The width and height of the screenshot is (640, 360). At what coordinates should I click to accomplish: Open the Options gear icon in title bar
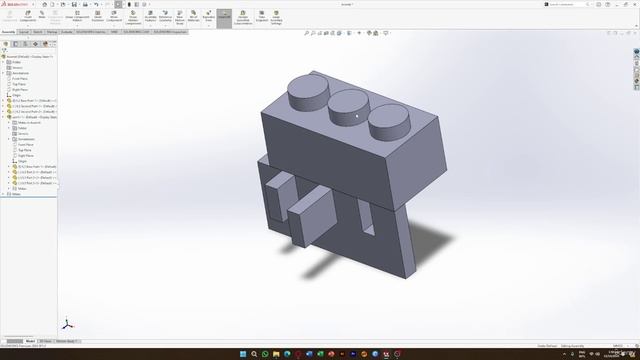point(144,4)
